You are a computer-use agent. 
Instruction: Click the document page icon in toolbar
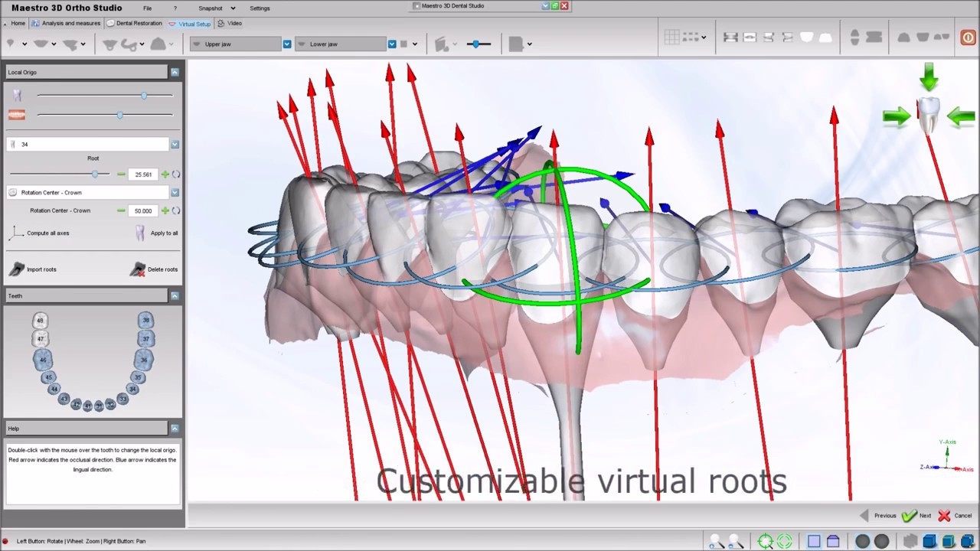pos(516,44)
